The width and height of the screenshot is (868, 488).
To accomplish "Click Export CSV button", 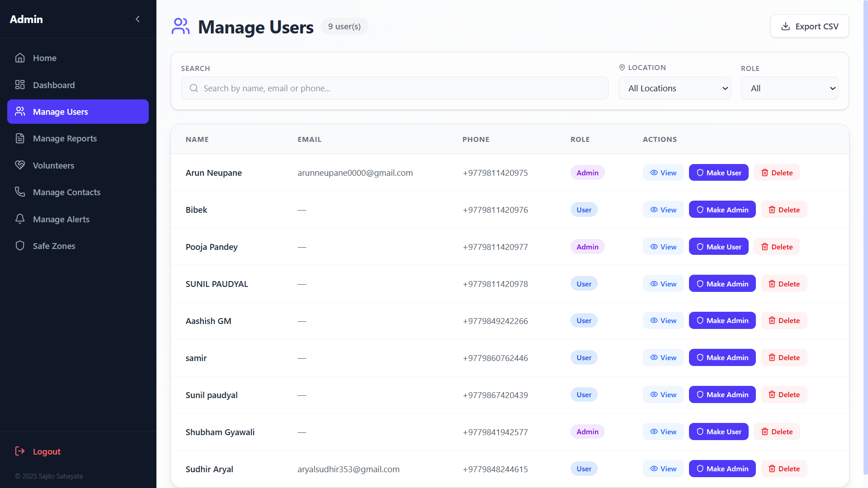I will (x=809, y=26).
